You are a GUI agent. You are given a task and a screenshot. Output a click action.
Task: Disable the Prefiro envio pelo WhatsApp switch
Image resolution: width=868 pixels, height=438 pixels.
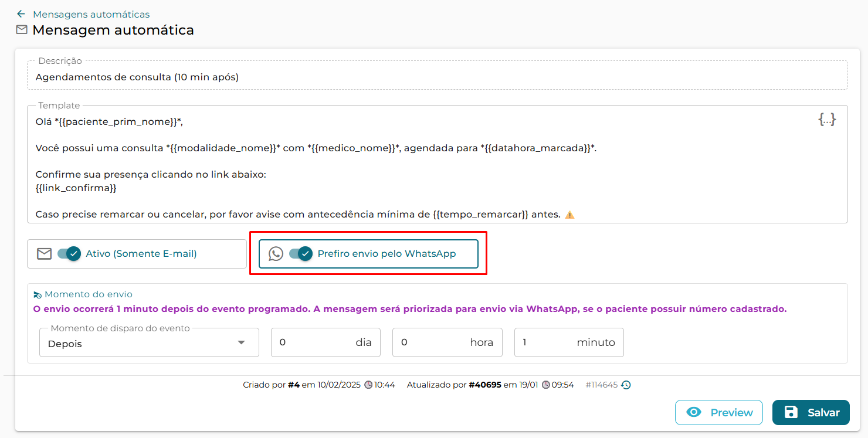coord(301,254)
